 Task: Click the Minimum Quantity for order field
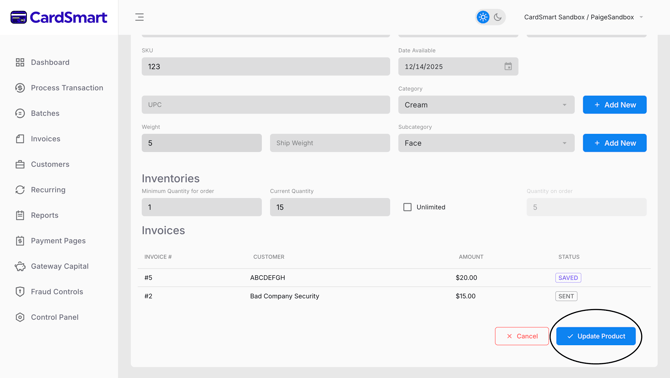click(202, 207)
